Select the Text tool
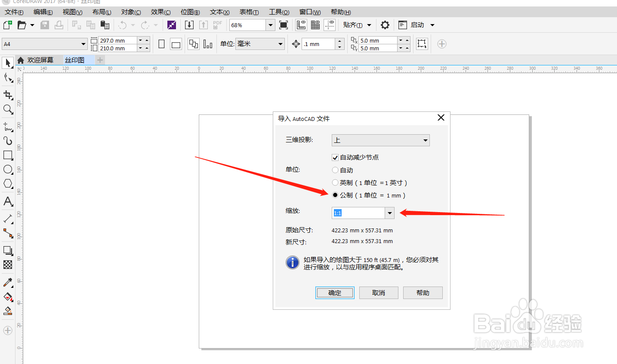 [x=8, y=201]
